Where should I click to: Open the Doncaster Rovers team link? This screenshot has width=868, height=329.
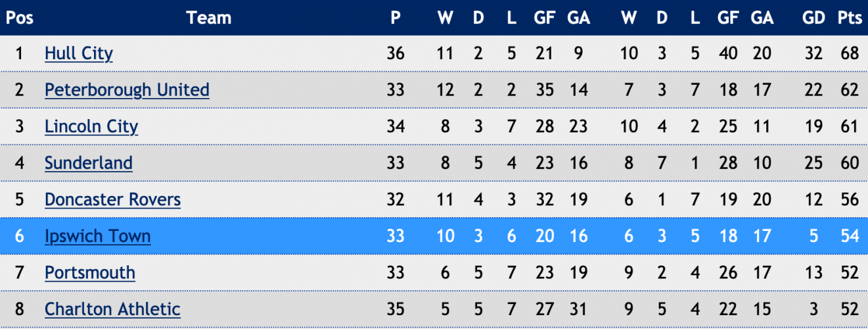pos(112,199)
